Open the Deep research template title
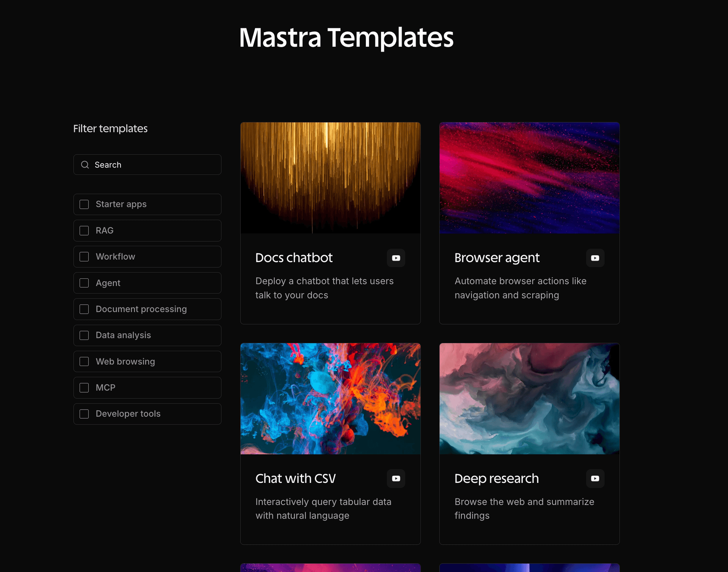This screenshot has height=572, width=728. (496, 479)
